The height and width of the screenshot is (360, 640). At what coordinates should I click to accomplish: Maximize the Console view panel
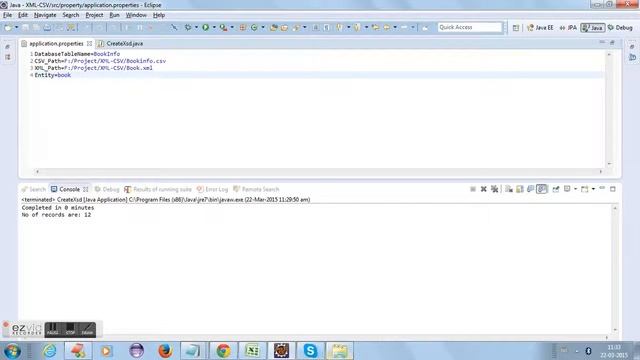point(613,189)
